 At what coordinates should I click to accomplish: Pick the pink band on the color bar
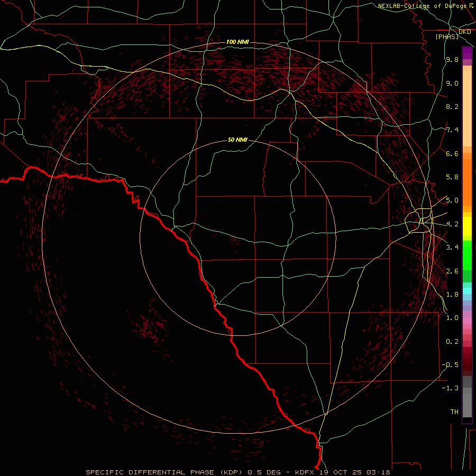coord(467,321)
